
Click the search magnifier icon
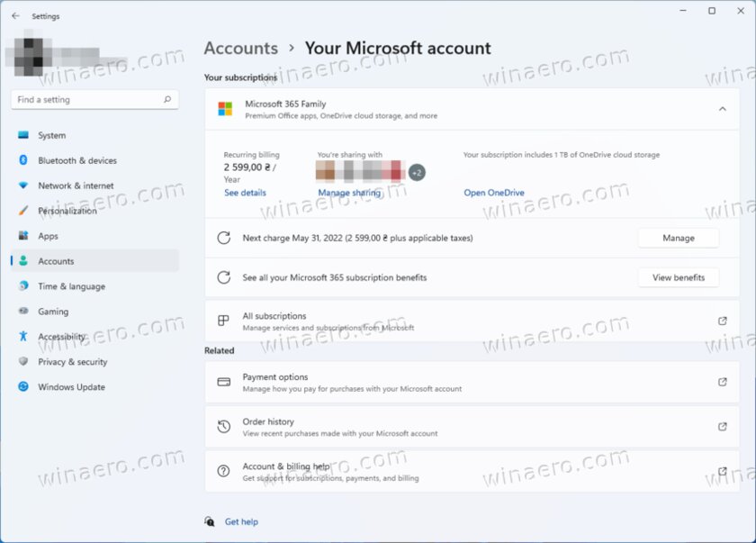pos(167,99)
